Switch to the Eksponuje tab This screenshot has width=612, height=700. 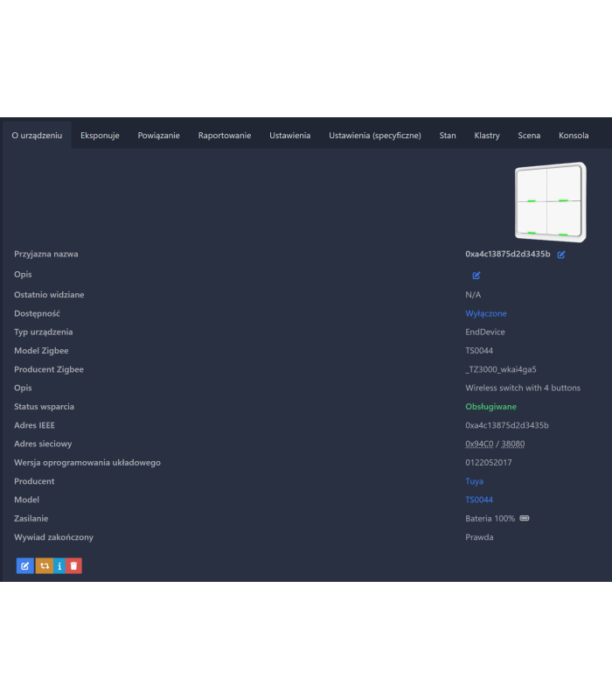[x=100, y=136]
